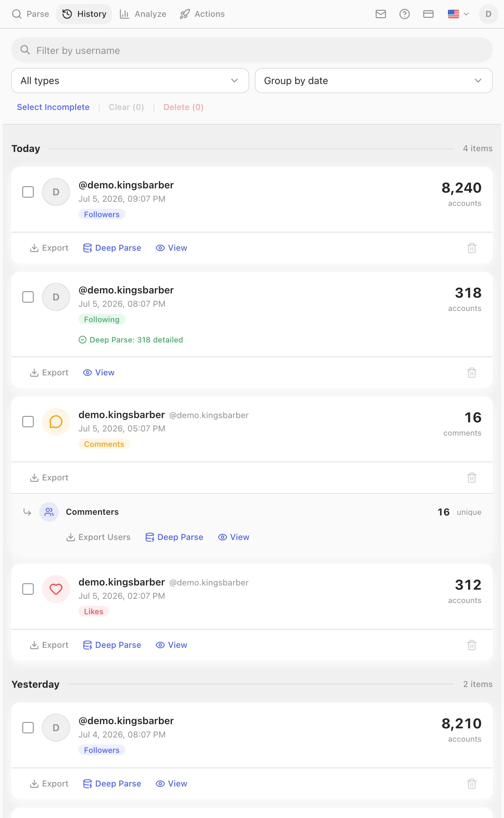Open the help question mark icon
Image resolution: width=504 pixels, height=818 pixels.
tap(405, 14)
